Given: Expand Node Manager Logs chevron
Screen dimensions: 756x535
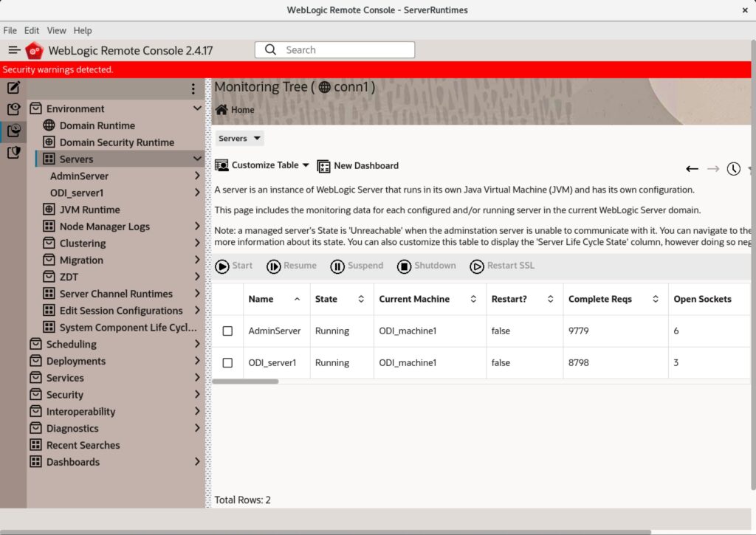Looking at the screenshot, I should click(197, 226).
